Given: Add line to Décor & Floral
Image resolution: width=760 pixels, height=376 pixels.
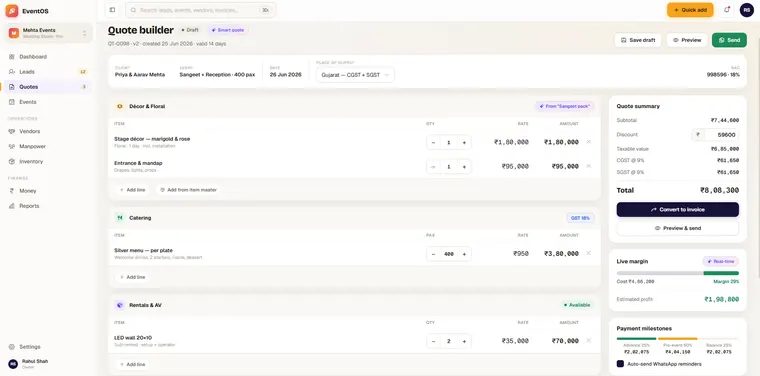Looking at the screenshot, I should tap(132, 190).
